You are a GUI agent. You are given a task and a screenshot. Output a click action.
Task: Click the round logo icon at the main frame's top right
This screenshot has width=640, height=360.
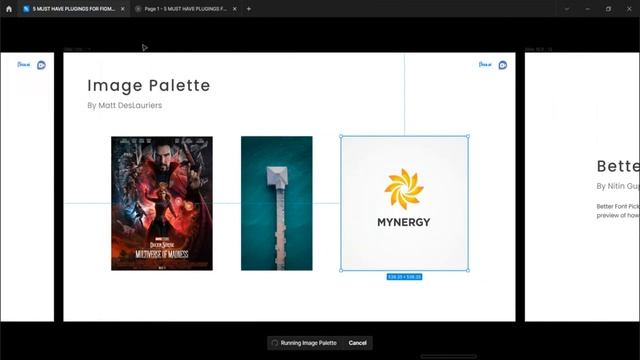click(503, 65)
